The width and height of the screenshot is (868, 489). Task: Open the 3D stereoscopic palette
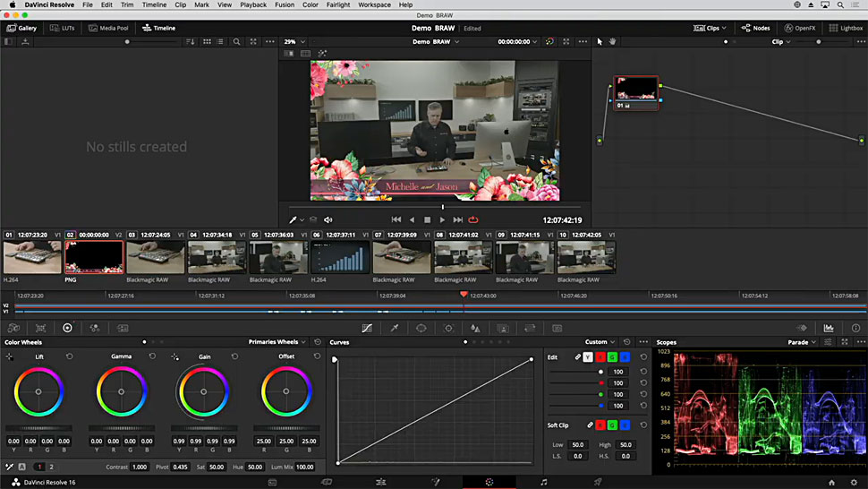[x=557, y=329]
